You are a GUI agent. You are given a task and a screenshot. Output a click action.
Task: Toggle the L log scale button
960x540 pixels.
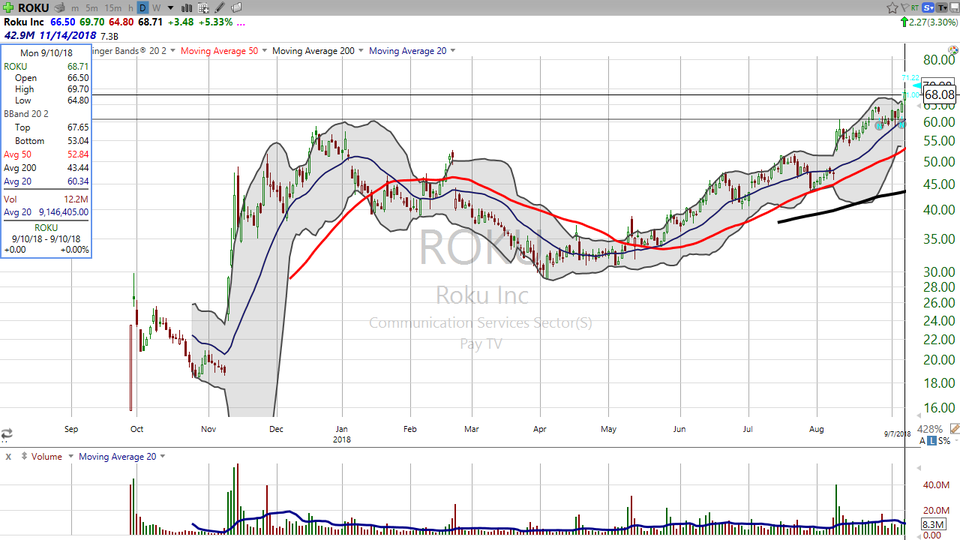point(930,441)
